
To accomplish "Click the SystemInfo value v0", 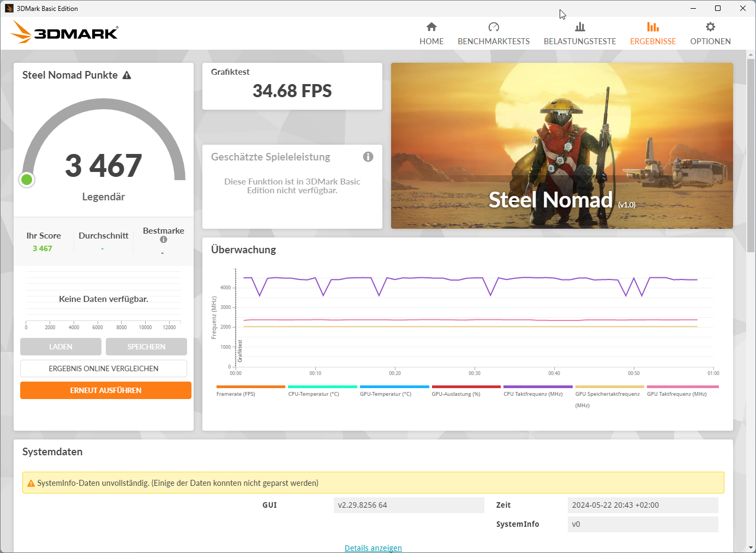I will coord(643,524).
